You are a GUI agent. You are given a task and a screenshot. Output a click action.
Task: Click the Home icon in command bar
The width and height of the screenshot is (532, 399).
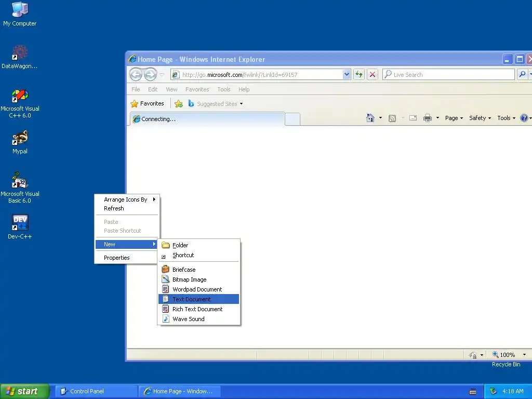coord(370,118)
